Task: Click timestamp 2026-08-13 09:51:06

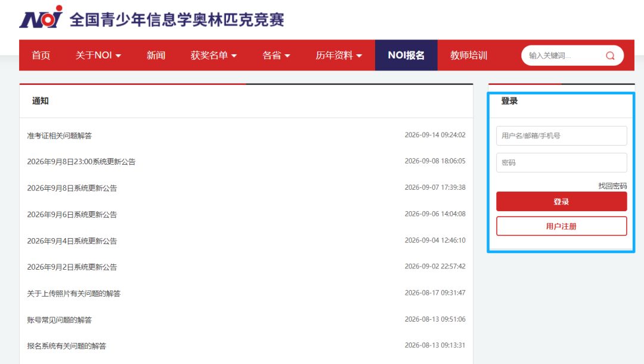Action: click(435, 319)
